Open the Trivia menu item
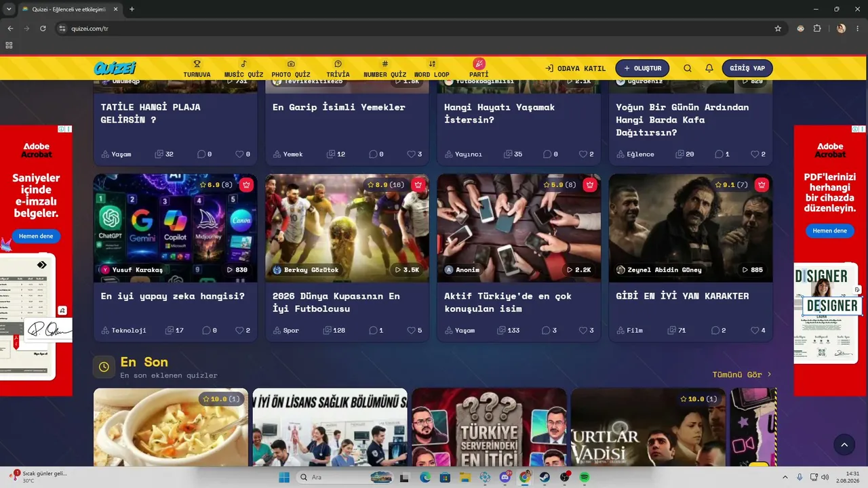868x488 pixels. click(338, 69)
